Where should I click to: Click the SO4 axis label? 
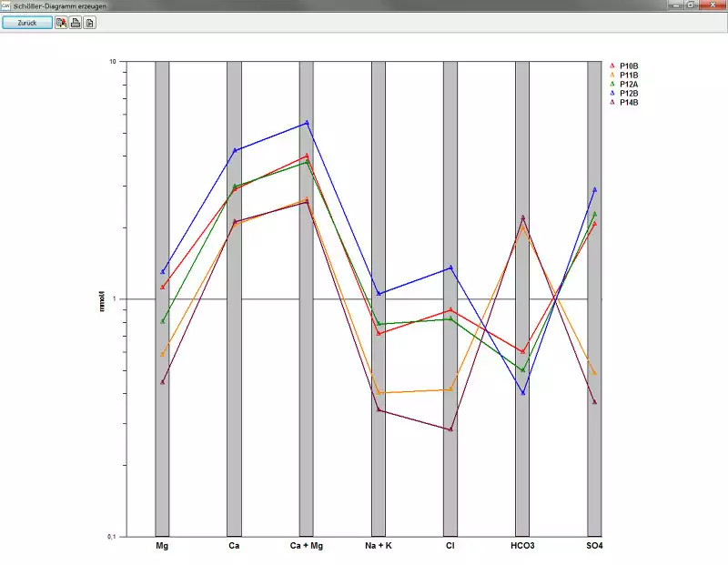pos(594,546)
